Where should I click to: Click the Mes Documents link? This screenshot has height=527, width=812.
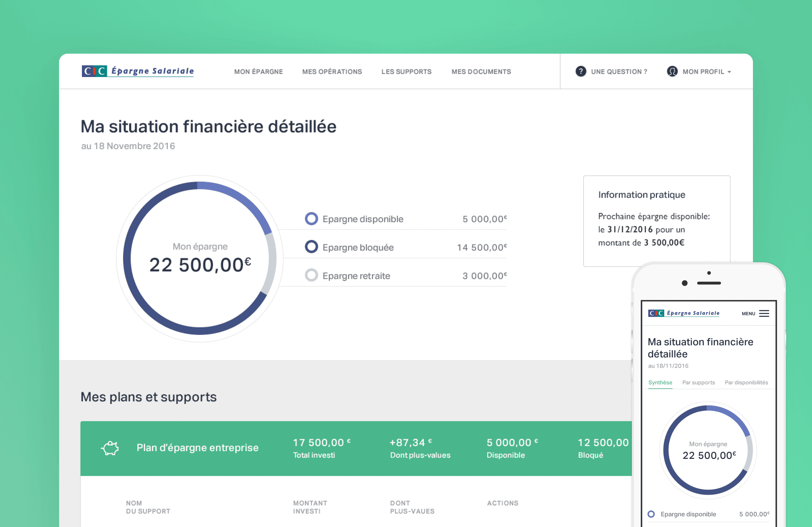click(481, 72)
